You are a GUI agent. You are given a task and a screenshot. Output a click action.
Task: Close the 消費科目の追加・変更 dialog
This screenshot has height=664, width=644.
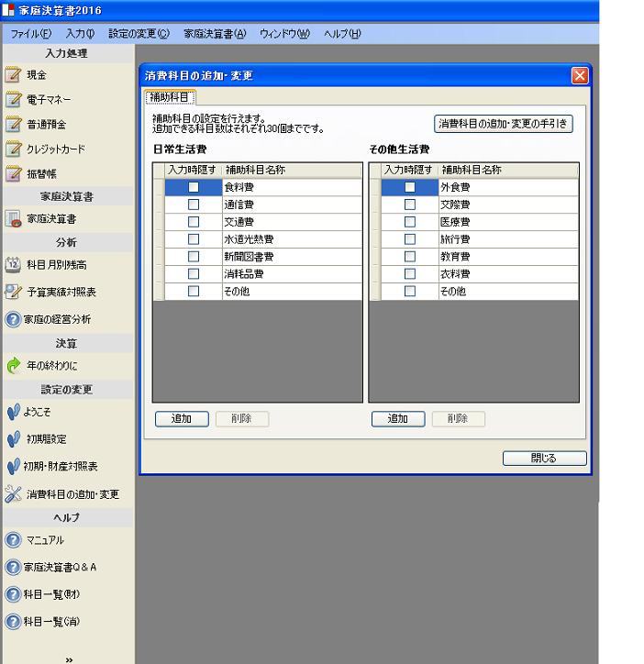(x=579, y=76)
